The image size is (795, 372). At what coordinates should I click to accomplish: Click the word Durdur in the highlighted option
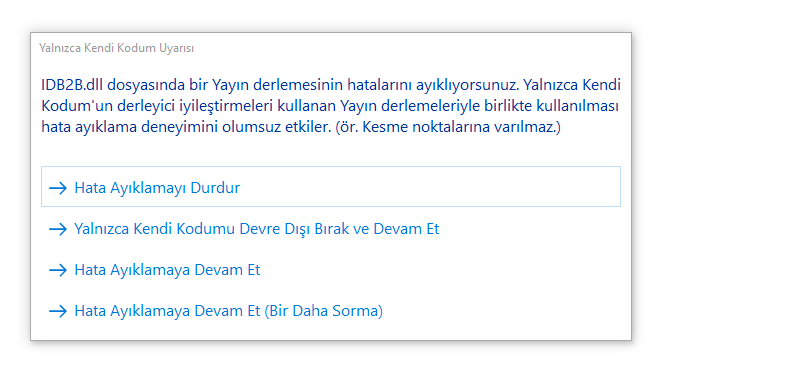click(x=215, y=188)
